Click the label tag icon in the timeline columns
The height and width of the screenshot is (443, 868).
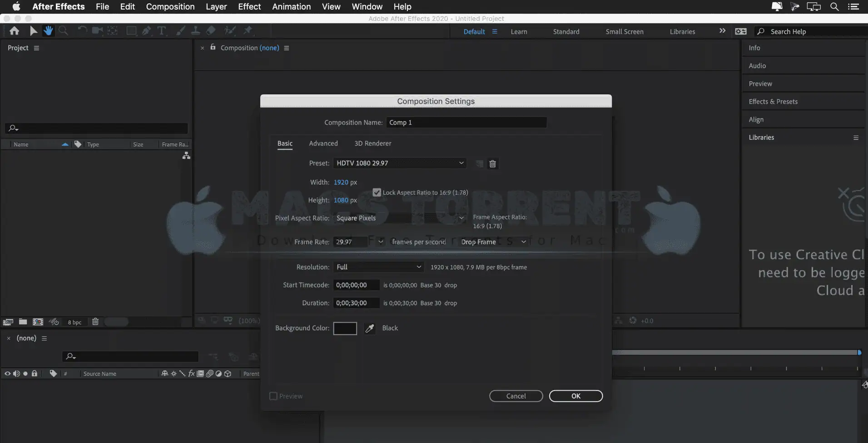[x=53, y=374]
